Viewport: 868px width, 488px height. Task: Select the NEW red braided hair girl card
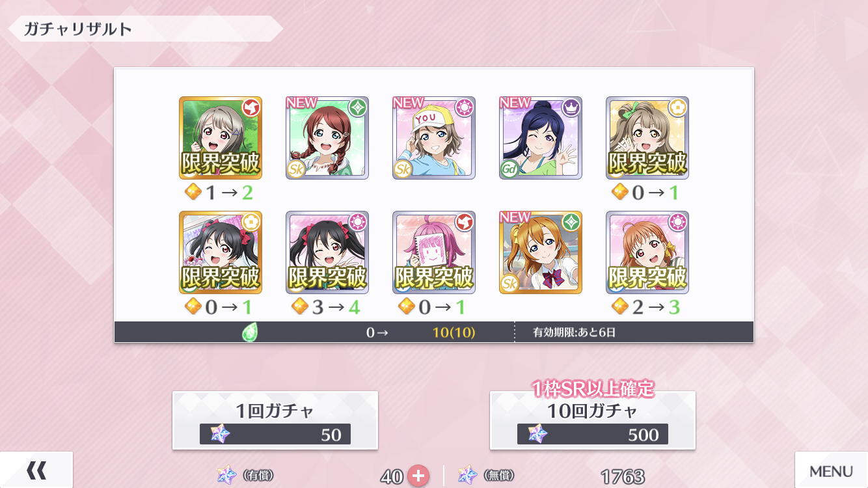point(327,138)
